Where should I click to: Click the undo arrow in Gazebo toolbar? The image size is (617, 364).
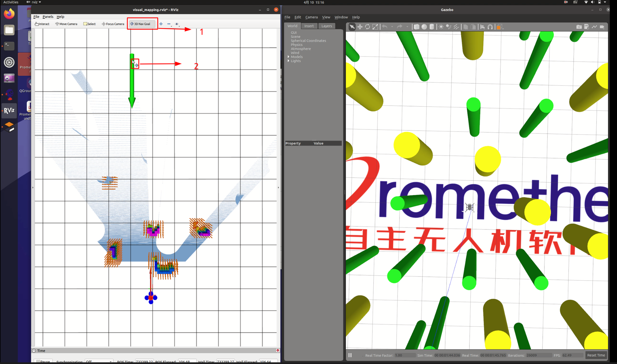(385, 27)
